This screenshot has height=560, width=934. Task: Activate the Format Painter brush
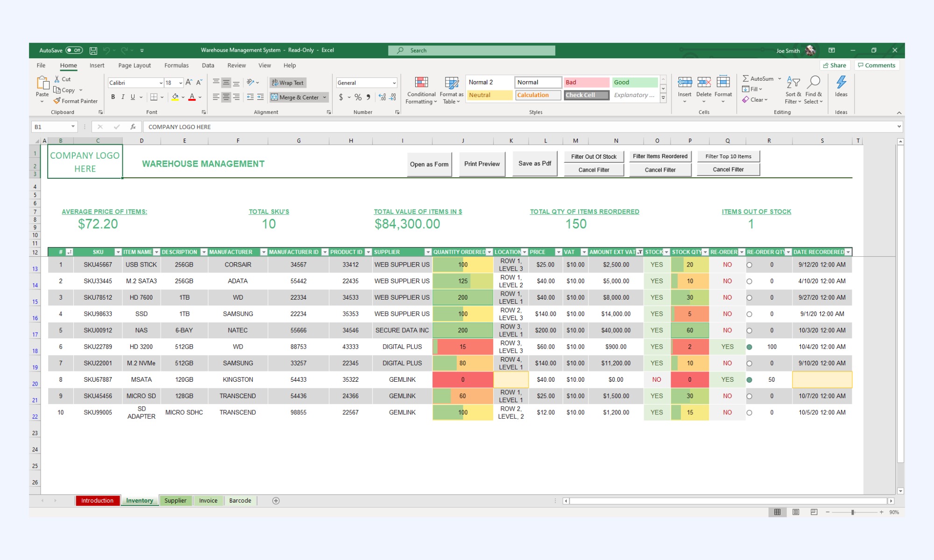76,101
